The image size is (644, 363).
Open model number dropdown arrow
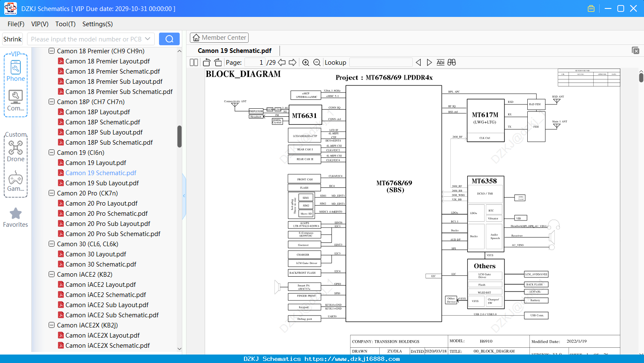148,39
